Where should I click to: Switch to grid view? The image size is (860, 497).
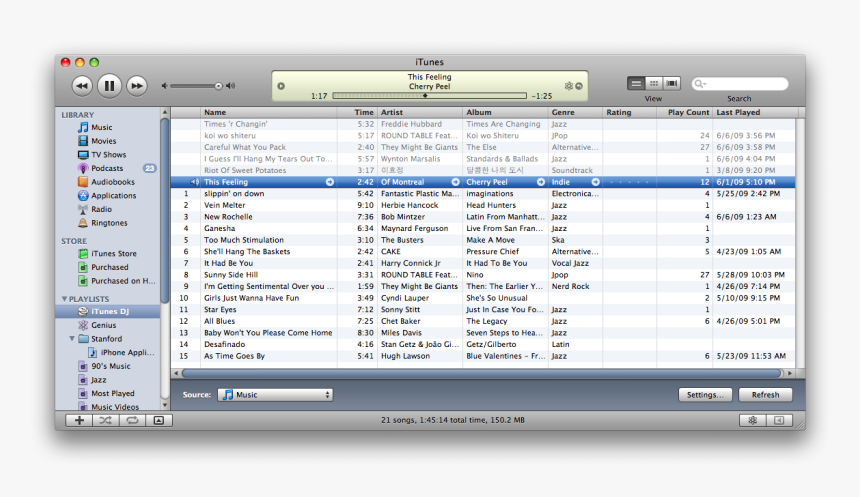(x=654, y=83)
